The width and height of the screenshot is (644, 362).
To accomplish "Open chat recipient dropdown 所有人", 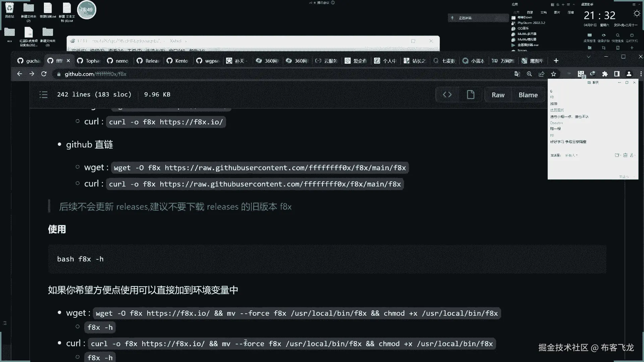I will click(x=571, y=156).
